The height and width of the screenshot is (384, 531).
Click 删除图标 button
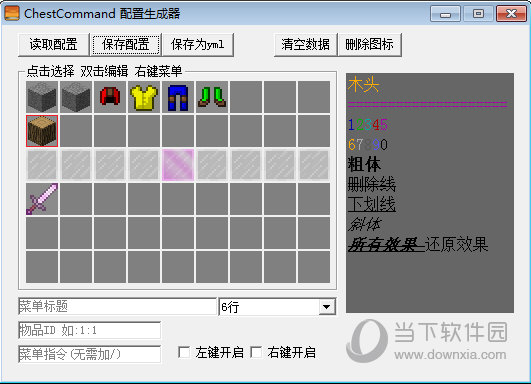tap(369, 44)
